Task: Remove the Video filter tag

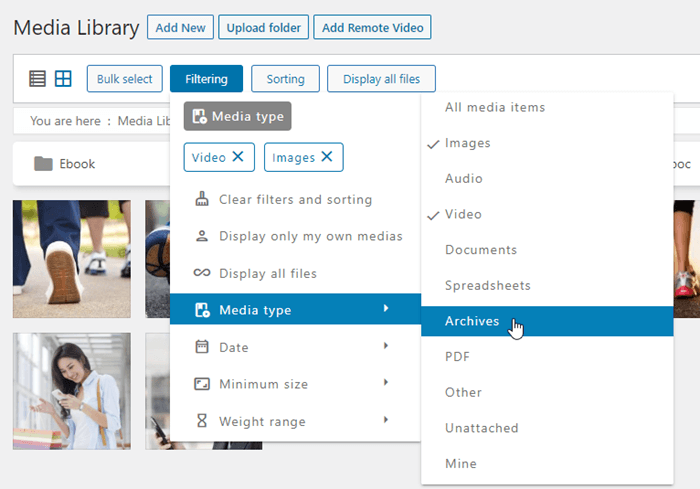Action: coord(237,157)
